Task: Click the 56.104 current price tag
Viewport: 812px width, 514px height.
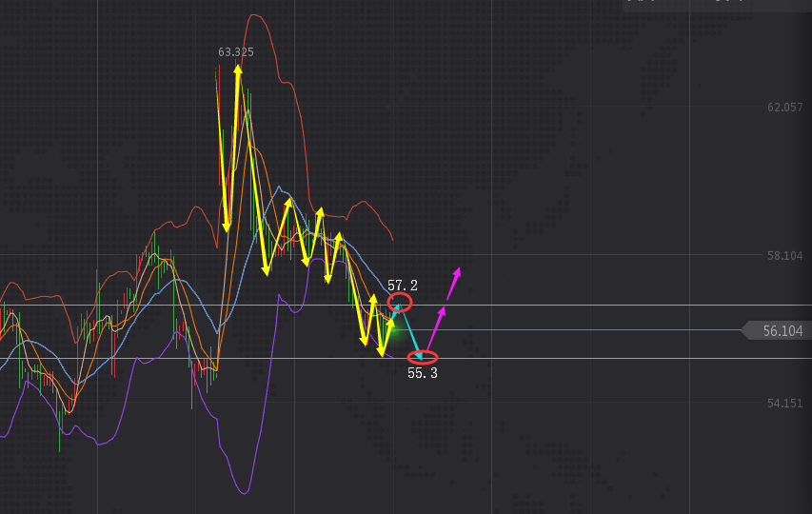Action: [776, 330]
